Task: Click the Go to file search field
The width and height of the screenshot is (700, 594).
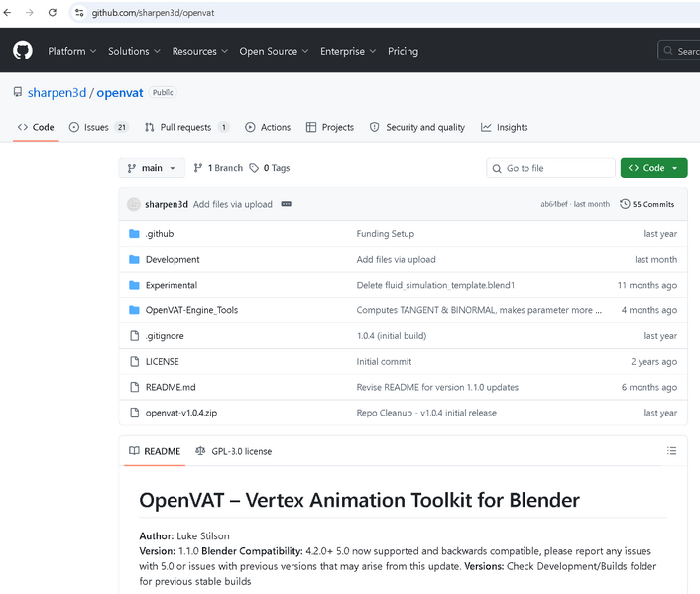Action: (550, 168)
